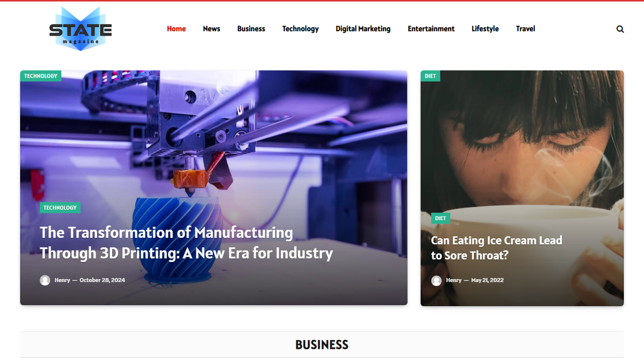Visit the Business page from the navbar

(251, 29)
